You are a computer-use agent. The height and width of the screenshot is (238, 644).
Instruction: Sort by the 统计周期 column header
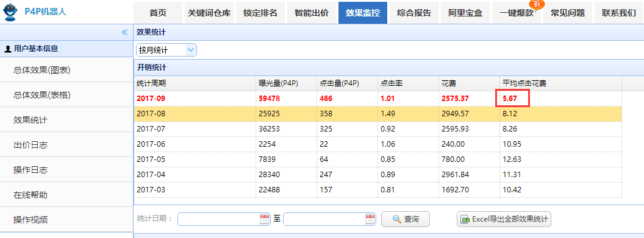[195, 83]
